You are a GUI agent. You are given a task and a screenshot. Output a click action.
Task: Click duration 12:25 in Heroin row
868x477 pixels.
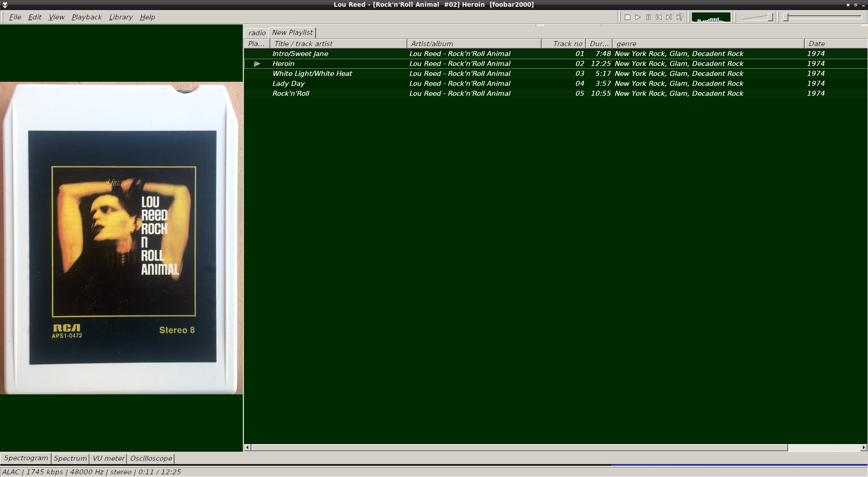click(601, 64)
